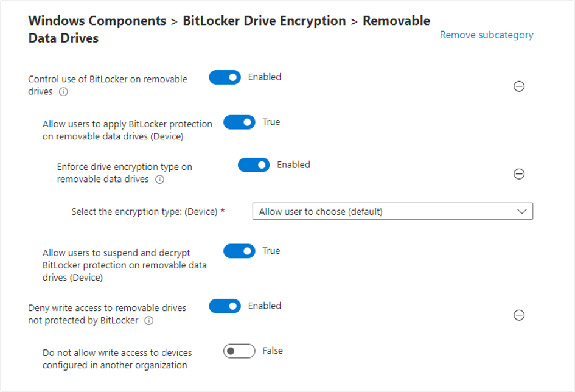
Task: Turn off Enforce drive encryption type toggle
Action: click(x=254, y=165)
